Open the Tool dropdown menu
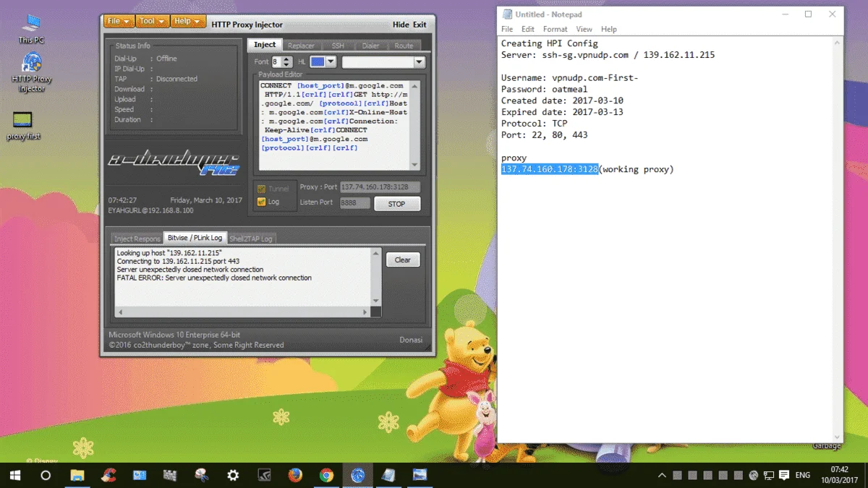This screenshot has height=488, width=868. (x=153, y=22)
